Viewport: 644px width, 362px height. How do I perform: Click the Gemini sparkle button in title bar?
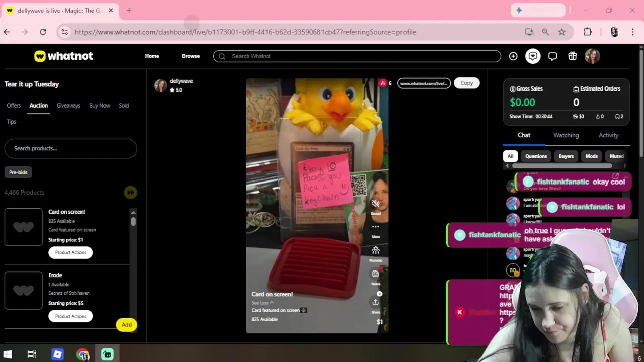[538, 10]
